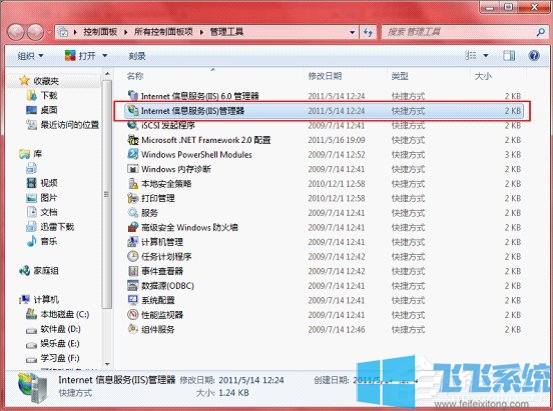Click navigation pane scrollbar down arrow
553x411 pixels.
pyautogui.click(x=107, y=364)
